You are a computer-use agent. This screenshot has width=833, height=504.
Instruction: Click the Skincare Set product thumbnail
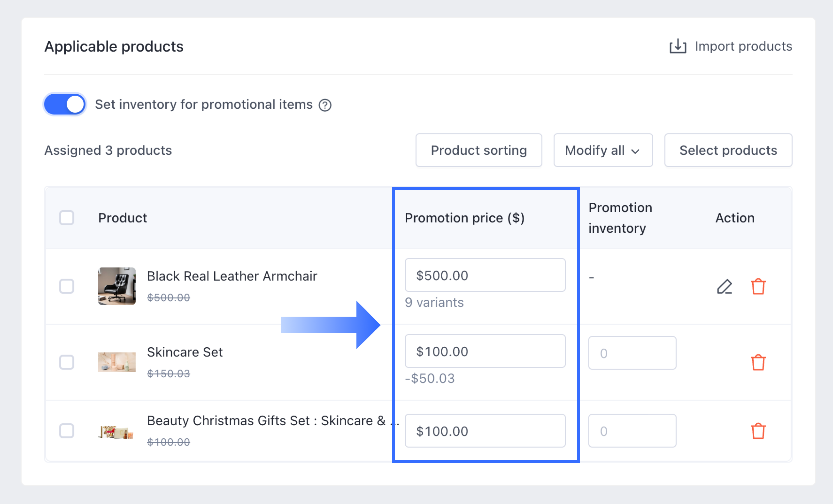pyautogui.click(x=117, y=362)
